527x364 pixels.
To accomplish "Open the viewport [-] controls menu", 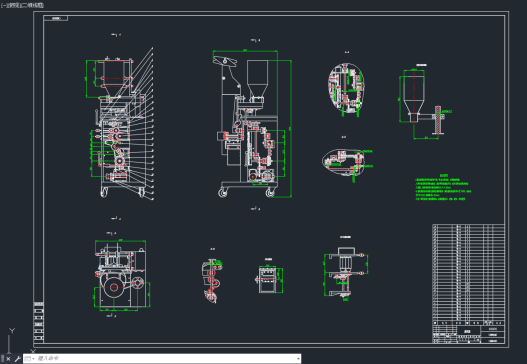I will click(x=3, y=5).
